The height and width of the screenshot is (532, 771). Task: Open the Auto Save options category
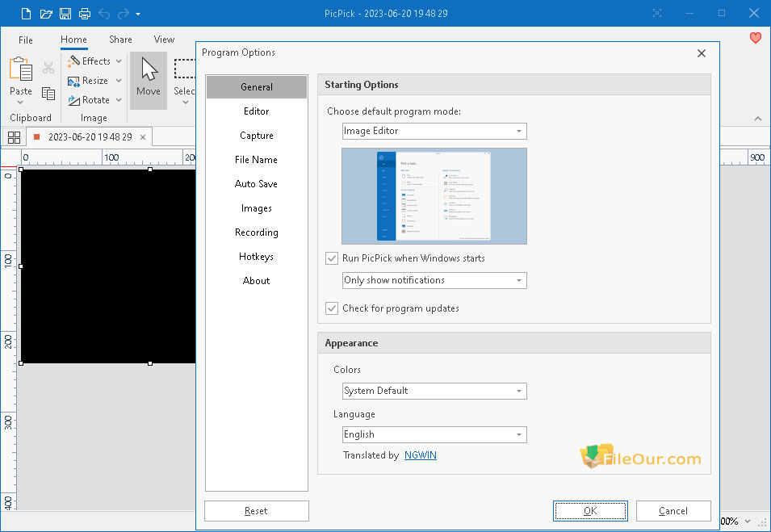[x=257, y=184]
